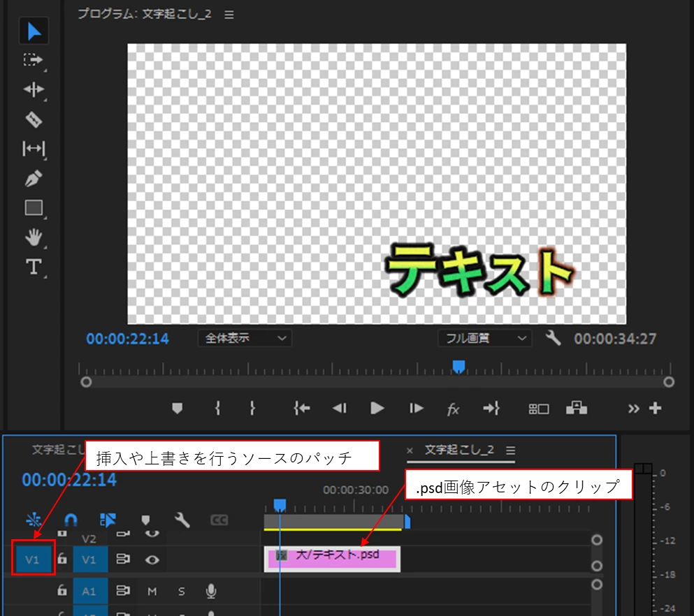Select the Hand tool

pos(34,237)
